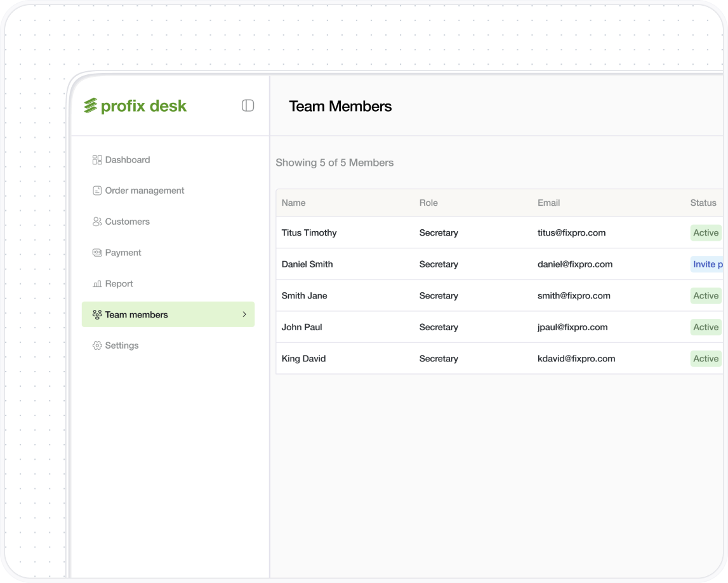Viewport: 728px width, 583px height.
Task: Click the Role column header
Action: (x=428, y=203)
